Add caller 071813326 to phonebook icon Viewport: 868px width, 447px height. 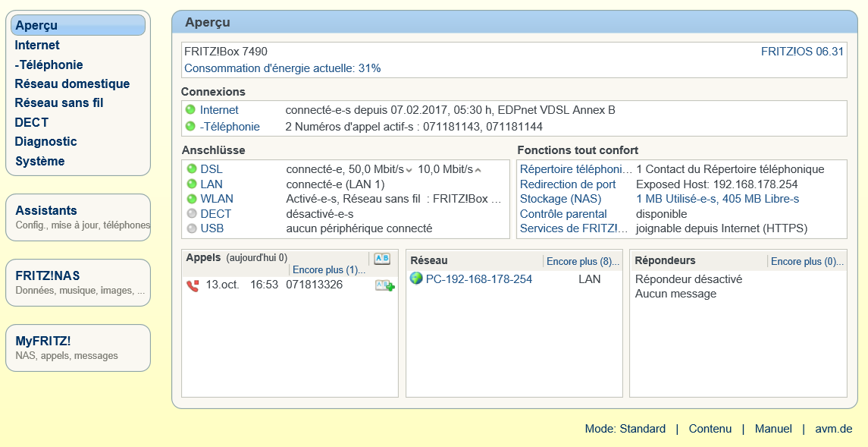(x=385, y=285)
